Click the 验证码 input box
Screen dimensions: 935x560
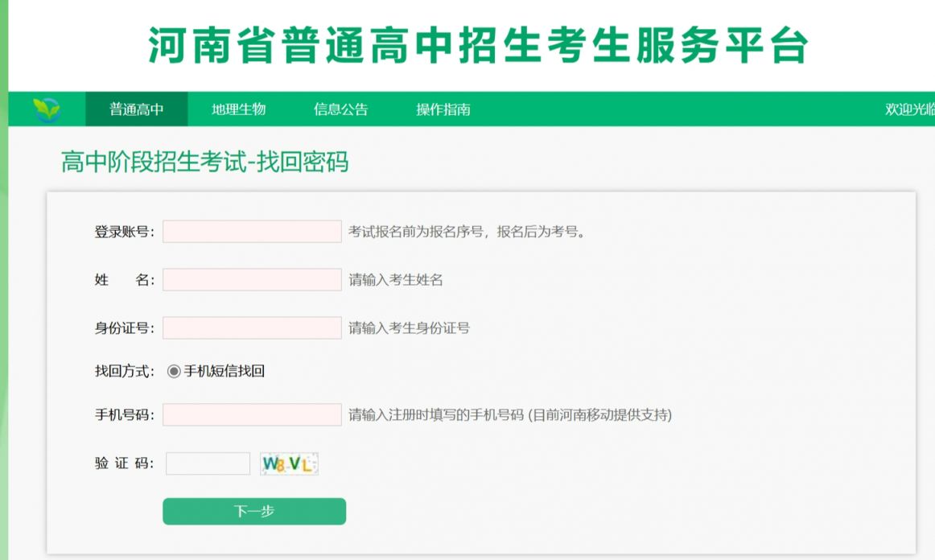coord(208,463)
